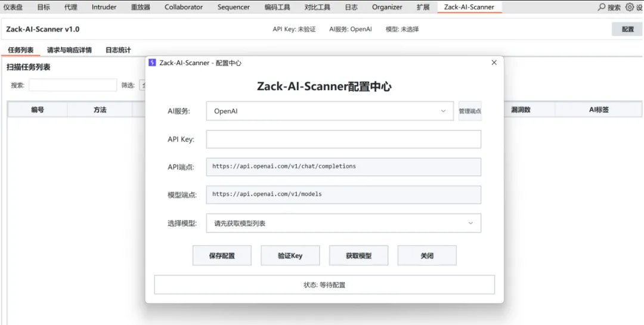This screenshot has width=644, height=325.
Task: Open the Organizer tab
Action: pyautogui.click(x=387, y=7)
